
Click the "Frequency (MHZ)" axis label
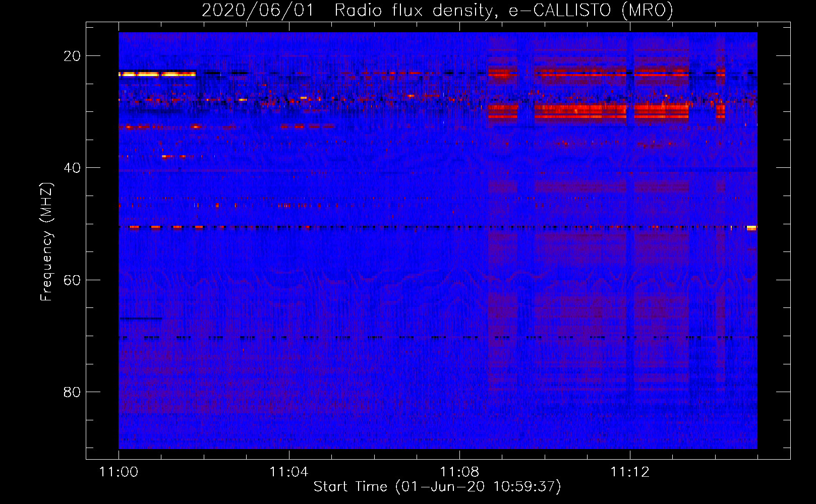pyautogui.click(x=46, y=242)
